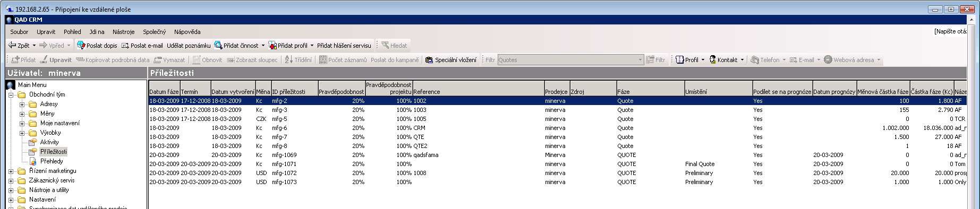The height and width of the screenshot is (209, 980).
Task: Open the Přidat činnost dropdown arrow
Action: 263,46
